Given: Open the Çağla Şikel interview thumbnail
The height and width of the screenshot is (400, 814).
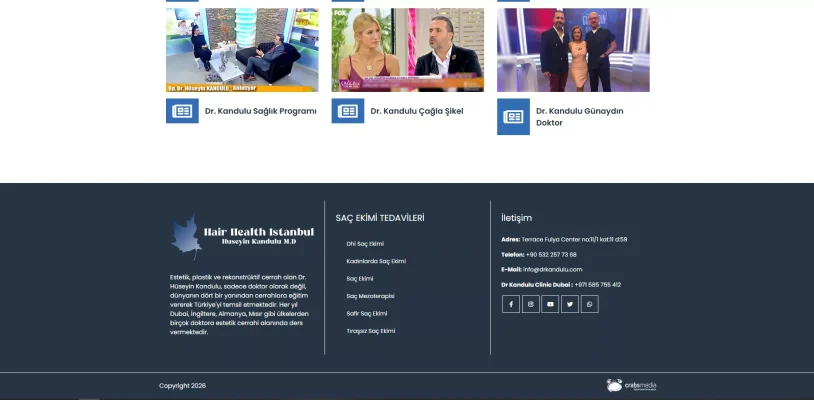Looking at the screenshot, I should (x=408, y=50).
